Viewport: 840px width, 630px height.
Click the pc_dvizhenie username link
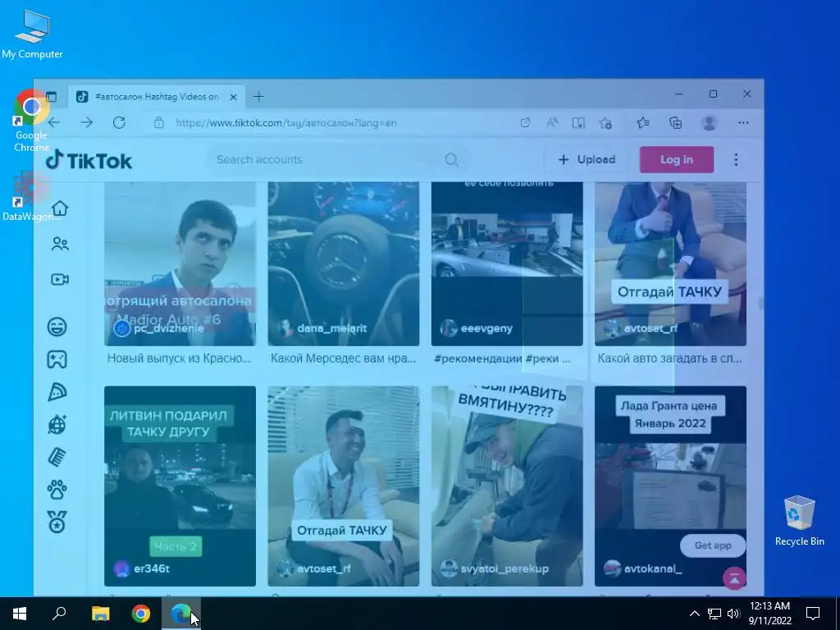[x=169, y=328]
